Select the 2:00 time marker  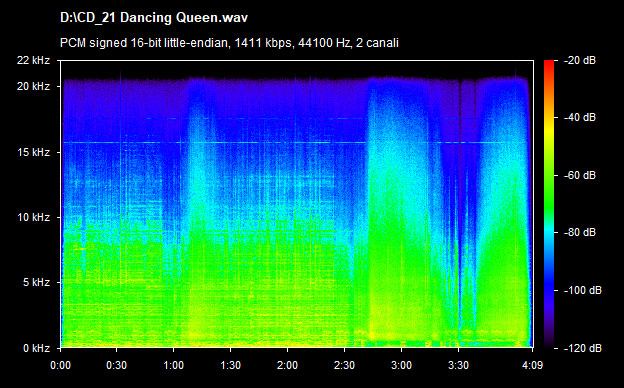tap(287, 365)
